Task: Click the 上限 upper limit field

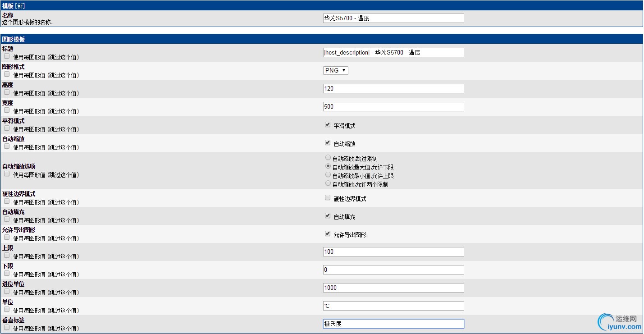Action: point(393,252)
